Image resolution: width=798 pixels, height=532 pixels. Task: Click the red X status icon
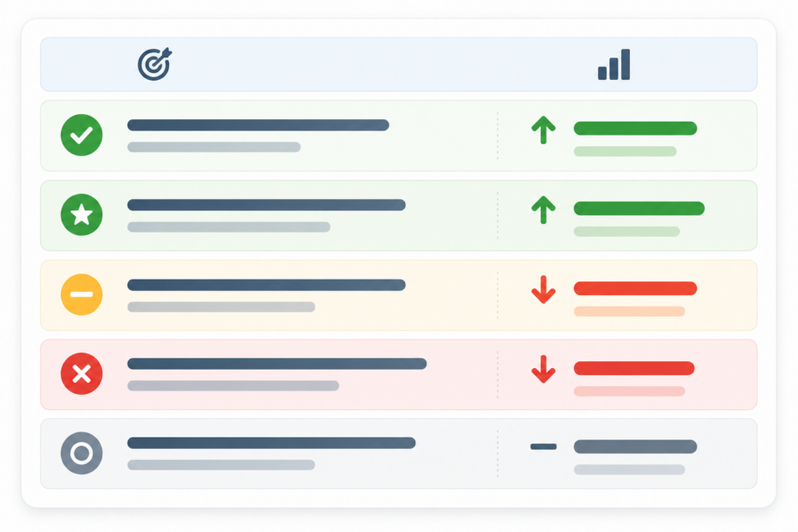click(x=82, y=373)
